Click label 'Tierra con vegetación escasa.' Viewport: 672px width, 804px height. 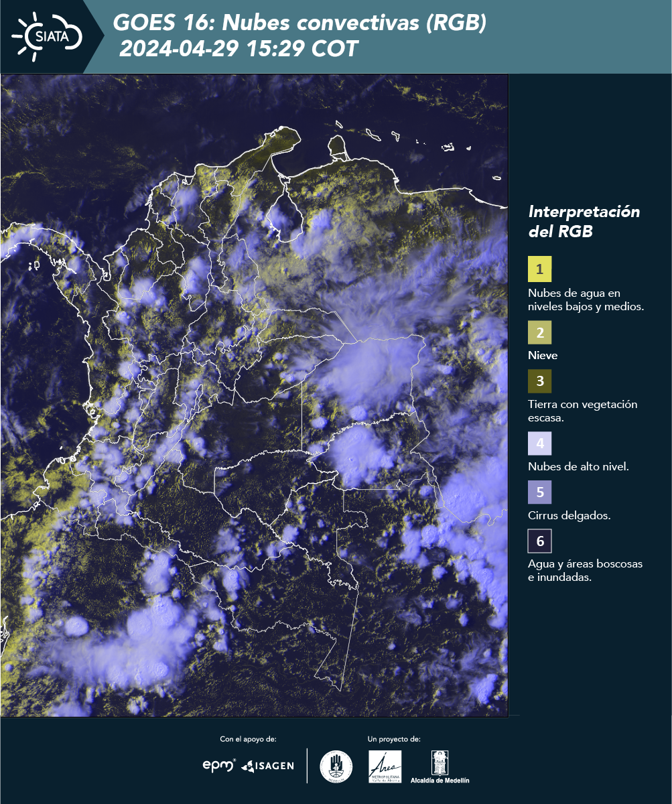[x=582, y=411]
